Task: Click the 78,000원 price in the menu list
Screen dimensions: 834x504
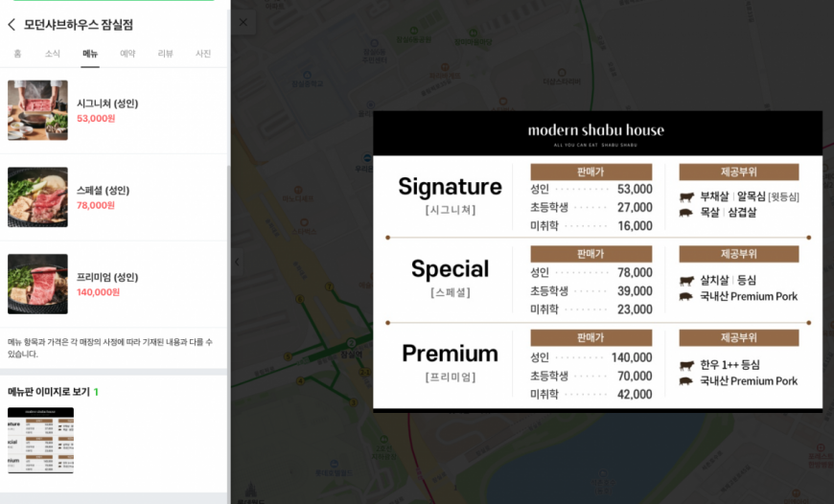Action: 96,205
